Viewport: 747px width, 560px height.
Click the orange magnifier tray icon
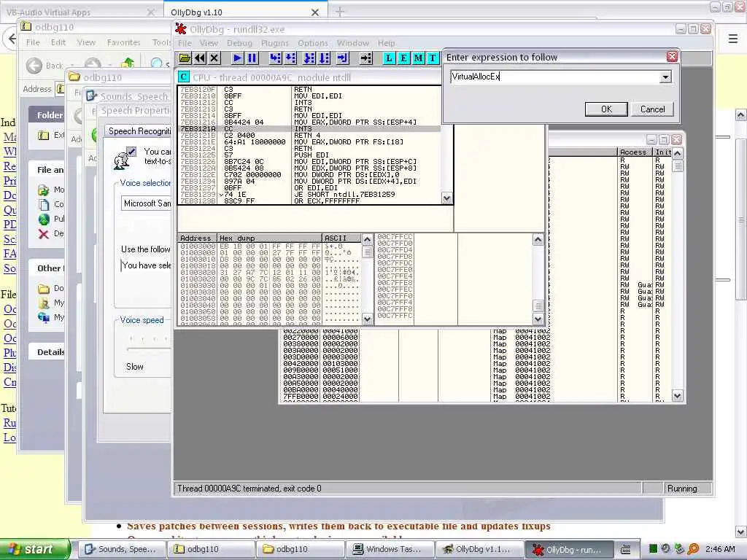pos(694,549)
